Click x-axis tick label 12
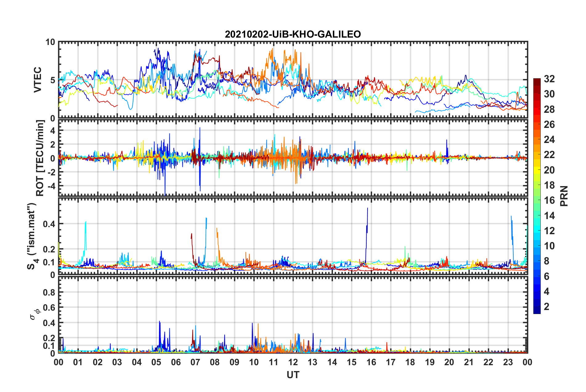 tap(293, 362)
